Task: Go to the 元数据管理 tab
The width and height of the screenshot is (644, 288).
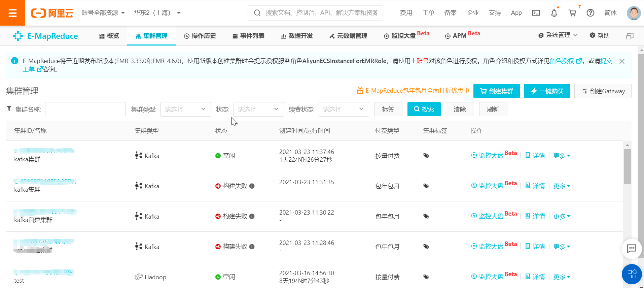Action: 348,36
